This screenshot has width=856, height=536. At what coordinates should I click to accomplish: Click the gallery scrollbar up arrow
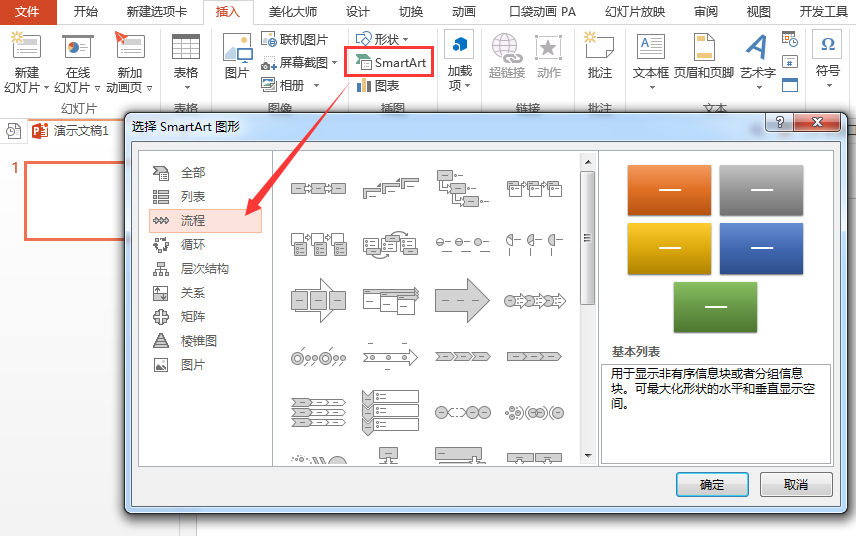(x=588, y=162)
